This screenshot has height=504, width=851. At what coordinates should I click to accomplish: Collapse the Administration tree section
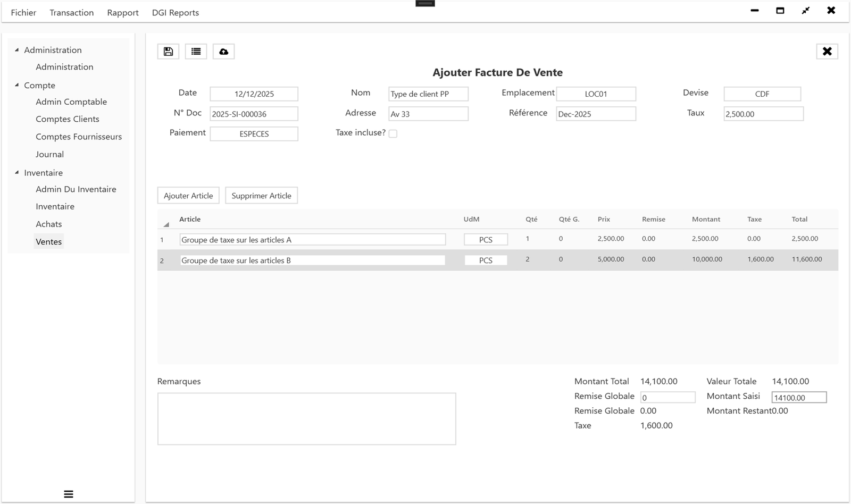[x=16, y=49]
